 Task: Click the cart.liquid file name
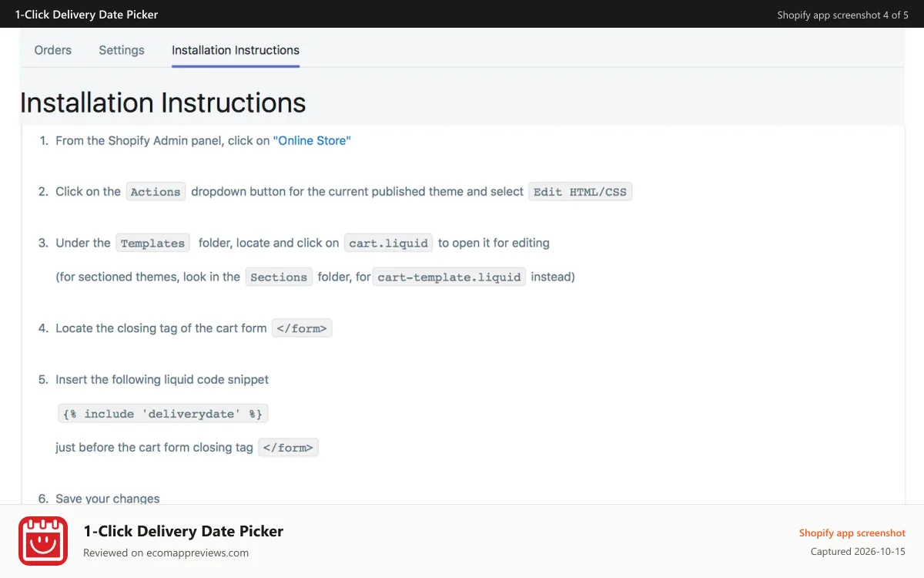(389, 243)
